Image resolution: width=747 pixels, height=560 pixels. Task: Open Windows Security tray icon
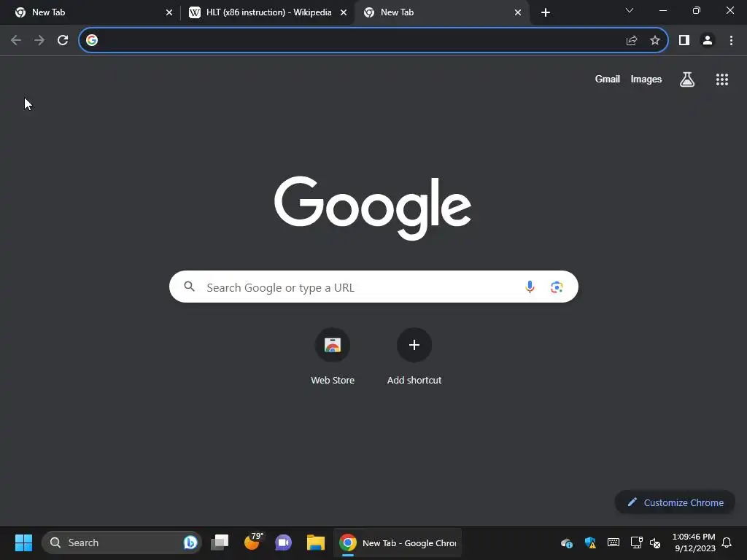(x=590, y=542)
